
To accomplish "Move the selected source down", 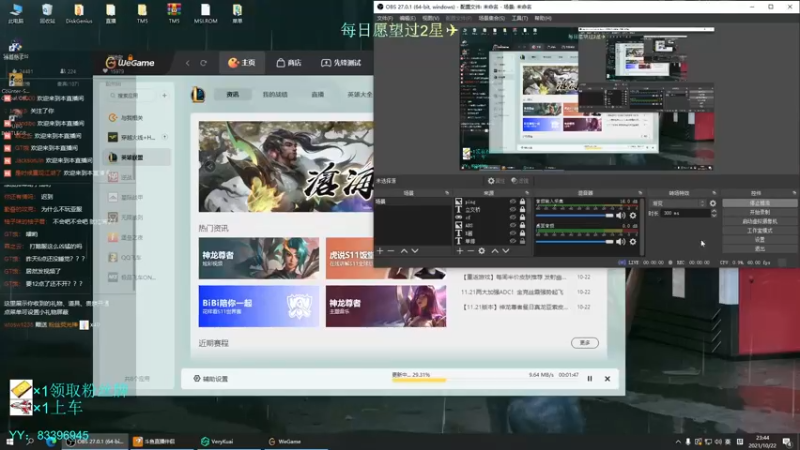I will click(506, 251).
